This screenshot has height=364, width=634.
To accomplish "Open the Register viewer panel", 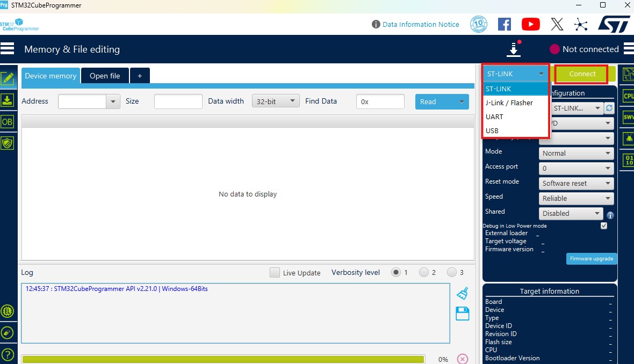I will point(627,160).
